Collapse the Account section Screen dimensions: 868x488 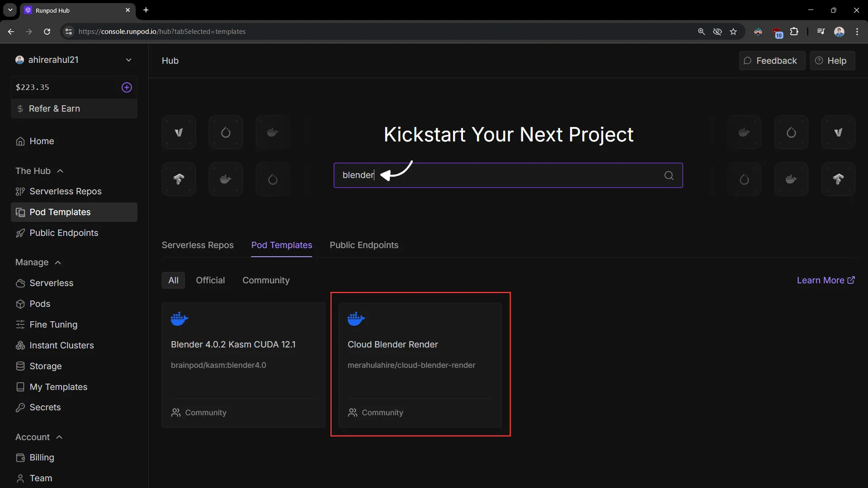point(59,437)
